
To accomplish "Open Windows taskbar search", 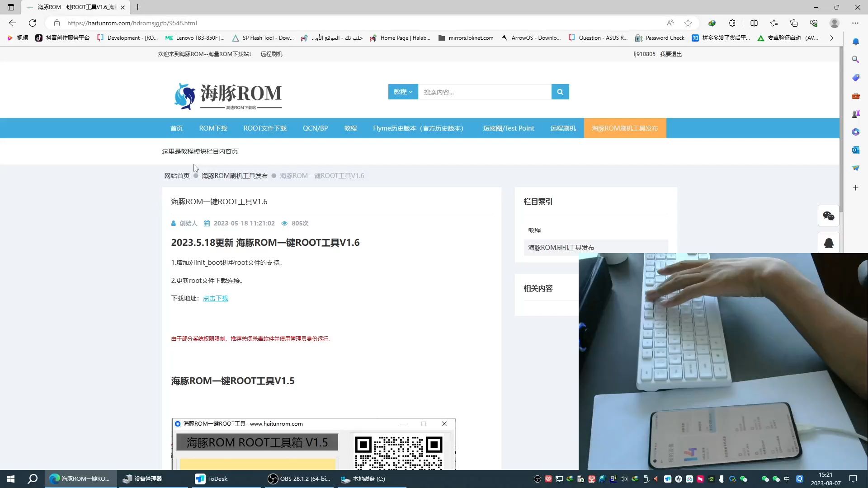I will click(33, 479).
